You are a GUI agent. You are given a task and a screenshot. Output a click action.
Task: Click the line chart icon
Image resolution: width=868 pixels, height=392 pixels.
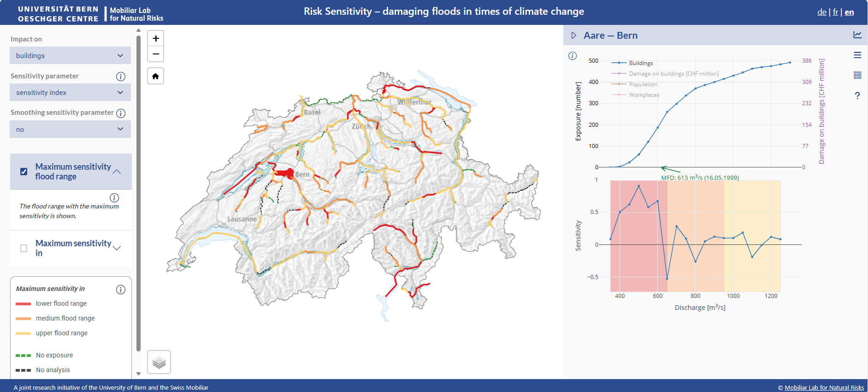[857, 35]
